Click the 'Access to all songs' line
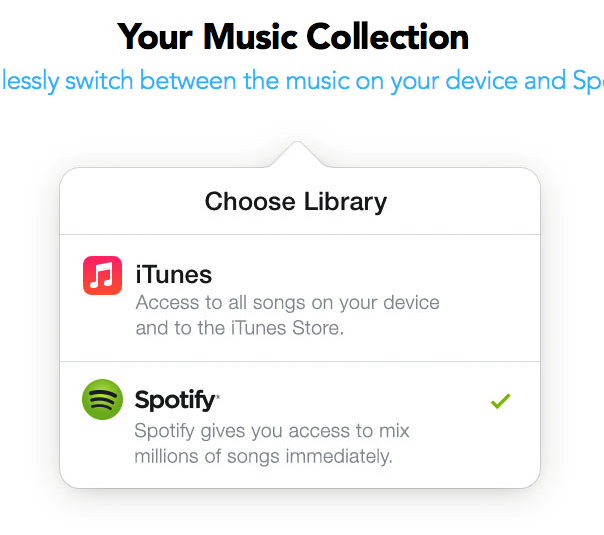 coord(287,303)
